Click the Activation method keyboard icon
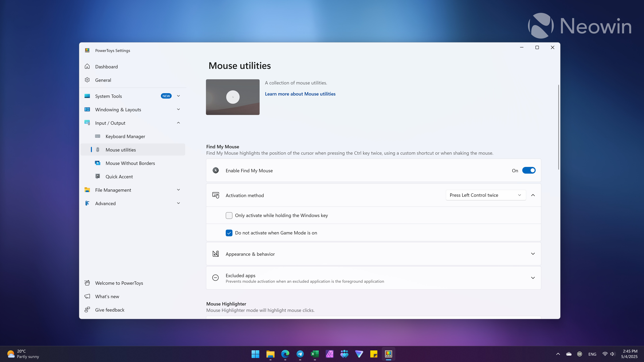The height and width of the screenshot is (362, 644). click(x=216, y=195)
